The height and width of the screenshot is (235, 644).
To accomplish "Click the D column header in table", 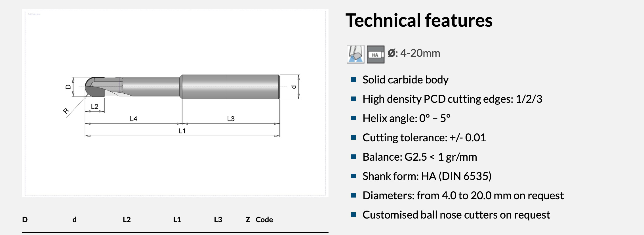I will pyautogui.click(x=25, y=219).
